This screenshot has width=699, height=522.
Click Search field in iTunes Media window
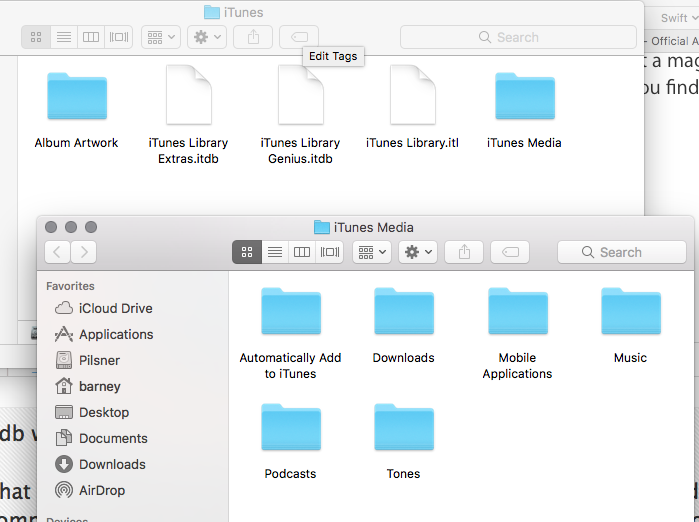click(622, 252)
